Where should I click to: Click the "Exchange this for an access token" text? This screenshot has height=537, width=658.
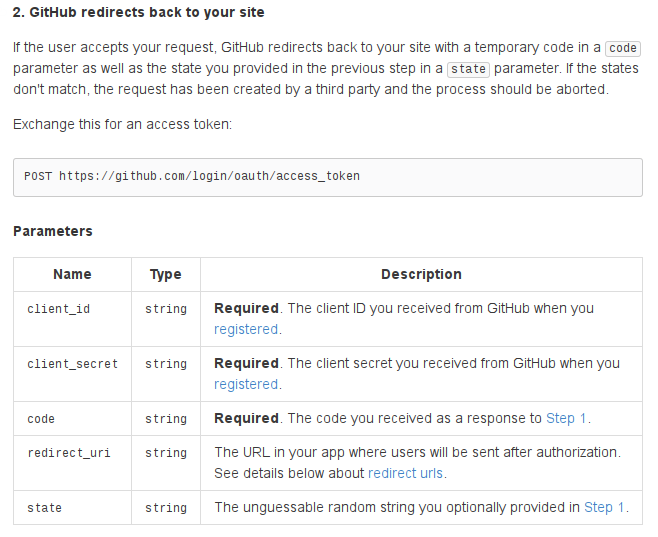pyautogui.click(x=122, y=125)
